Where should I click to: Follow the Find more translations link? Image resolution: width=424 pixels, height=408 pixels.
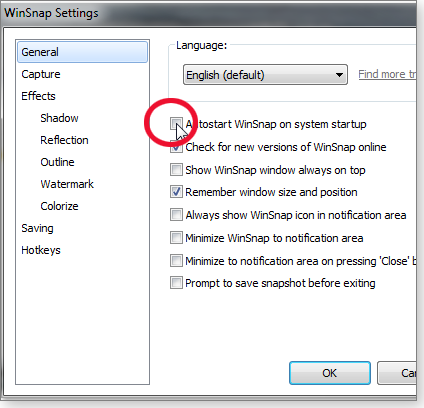pyautogui.click(x=387, y=74)
